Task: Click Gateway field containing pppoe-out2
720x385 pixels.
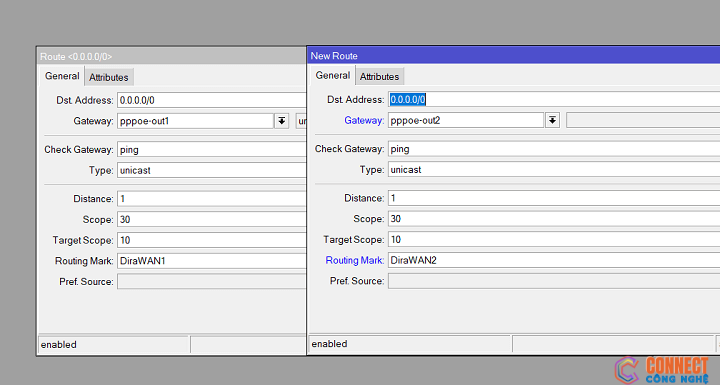Action: pos(466,120)
